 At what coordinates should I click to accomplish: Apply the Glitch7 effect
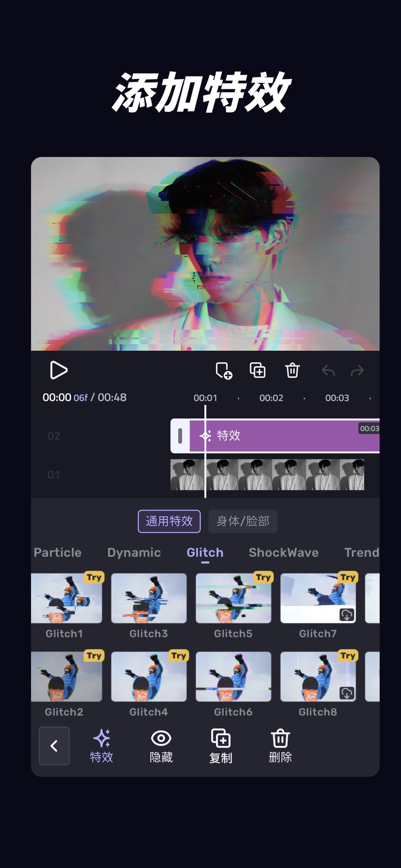[x=318, y=598]
